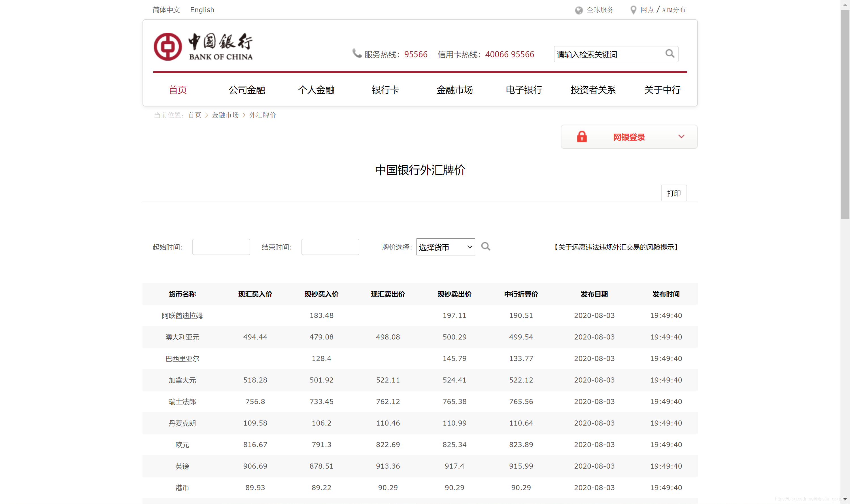Image resolution: width=850 pixels, height=504 pixels.
Task: Select the 银行卡 menu item
Action: coord(385,90)
